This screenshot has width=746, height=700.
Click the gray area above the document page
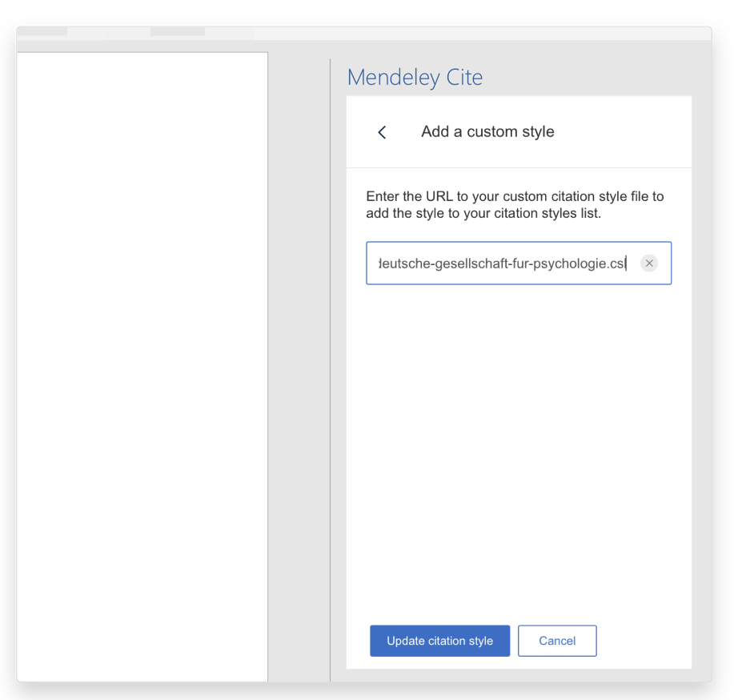(142, 46)
